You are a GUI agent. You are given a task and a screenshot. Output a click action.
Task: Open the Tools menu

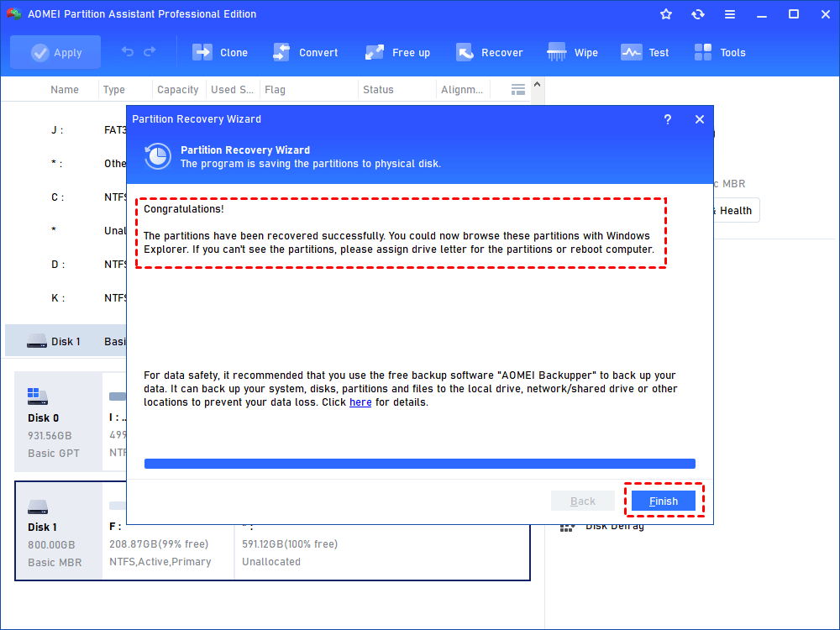click(720, 52)
